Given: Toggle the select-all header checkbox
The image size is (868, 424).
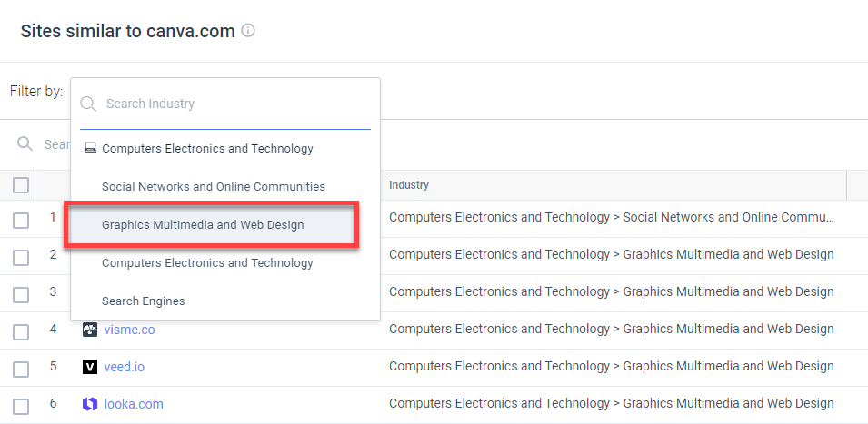Looking at the screenshot, I should point(21,185).
